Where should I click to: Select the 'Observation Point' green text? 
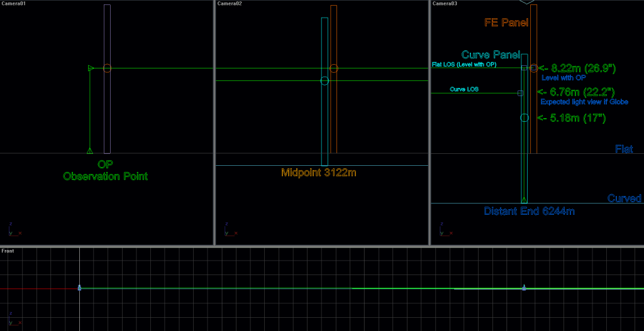[x=105, y=176]
